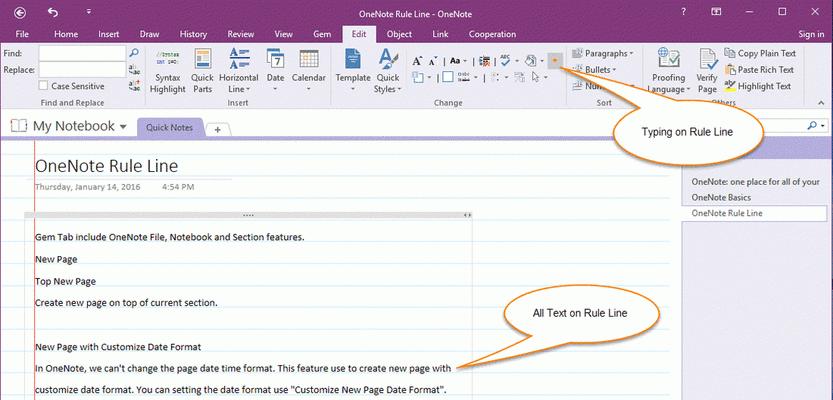The image size is (833, 400).
Task: Click the note container top grip bar
Action: 248,215
